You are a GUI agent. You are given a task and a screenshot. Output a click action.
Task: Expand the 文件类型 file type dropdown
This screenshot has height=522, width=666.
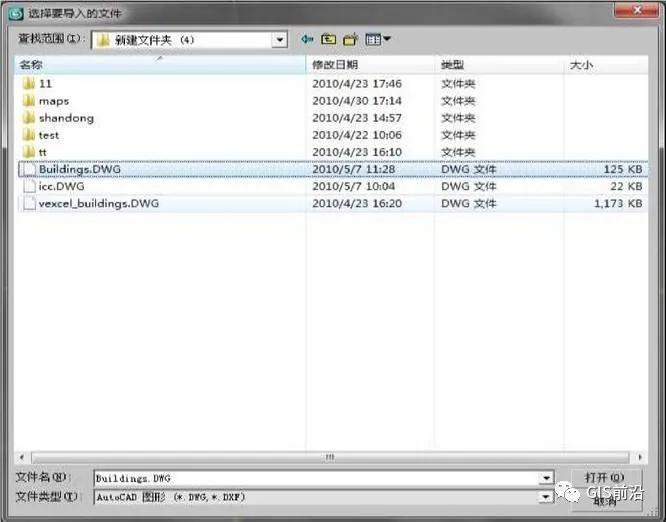[x=545, y=497]
